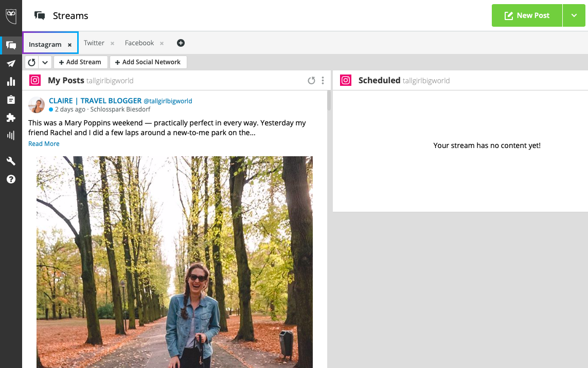Open Insights sound-bars icon in sidebar

pos(11,135)
